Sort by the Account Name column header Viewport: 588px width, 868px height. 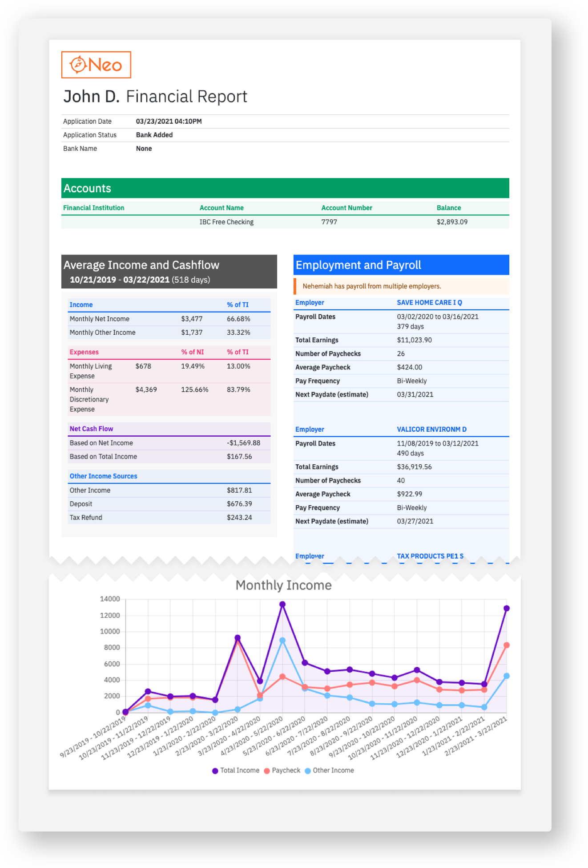pos(222,208)
